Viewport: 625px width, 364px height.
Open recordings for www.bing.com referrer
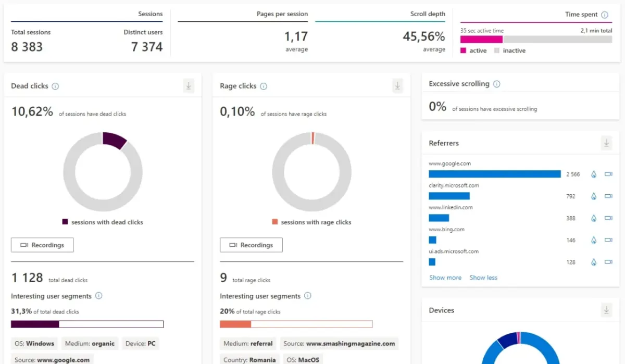tap(608, 240)
